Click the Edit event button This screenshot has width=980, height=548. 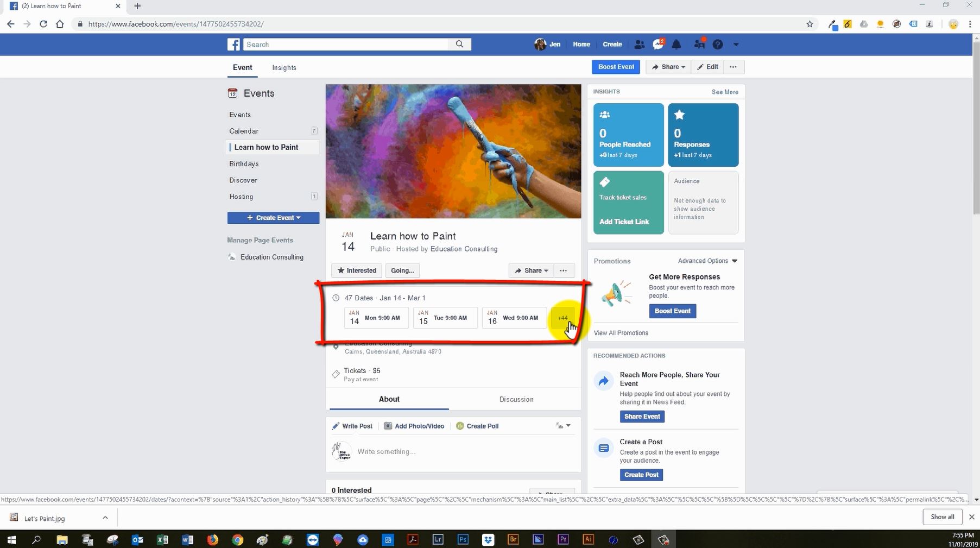point(707,67)
